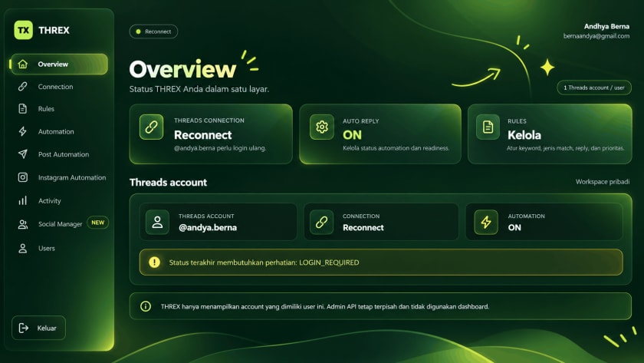The width and height of the screenshot is (644, 363).
Task: Click the Threads Account @andya.berna tile
Action: pos(218,222)
